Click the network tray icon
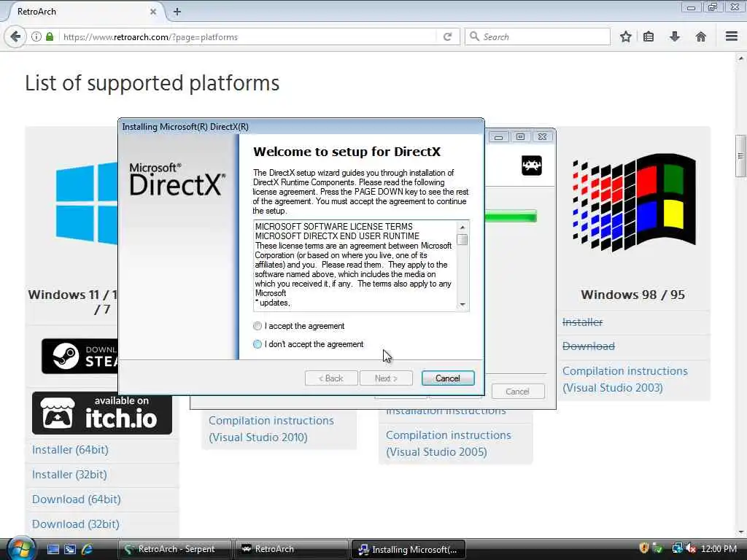The height and width of the screenshot is (560, 747). pyautogui.click(x=677, y=548)
